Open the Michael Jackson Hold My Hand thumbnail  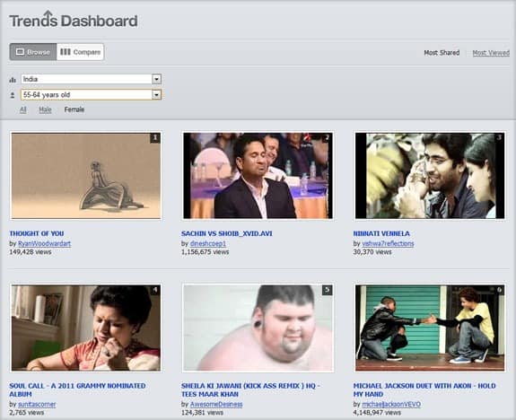(x=430, y=328)
